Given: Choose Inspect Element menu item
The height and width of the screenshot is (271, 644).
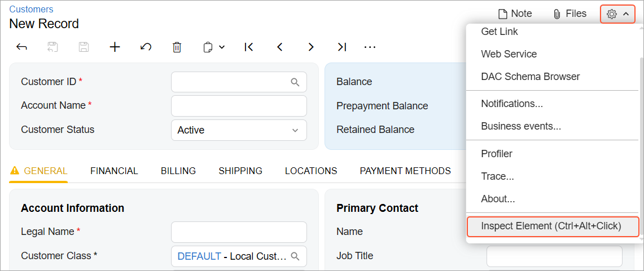Looking at the screenshot, I should point(553,226).
